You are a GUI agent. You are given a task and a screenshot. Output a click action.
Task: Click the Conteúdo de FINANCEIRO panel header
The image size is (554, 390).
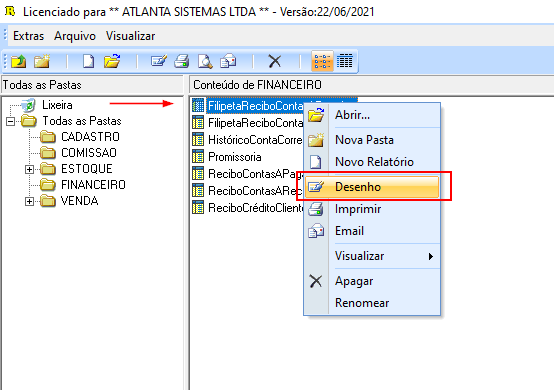(372, 85)
